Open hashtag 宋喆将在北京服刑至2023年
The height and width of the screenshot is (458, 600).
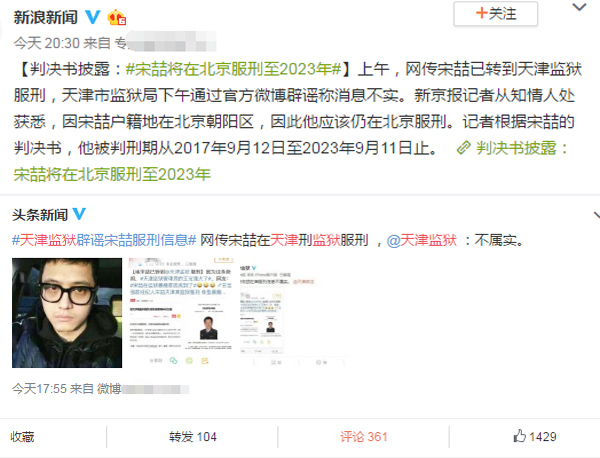233,69
